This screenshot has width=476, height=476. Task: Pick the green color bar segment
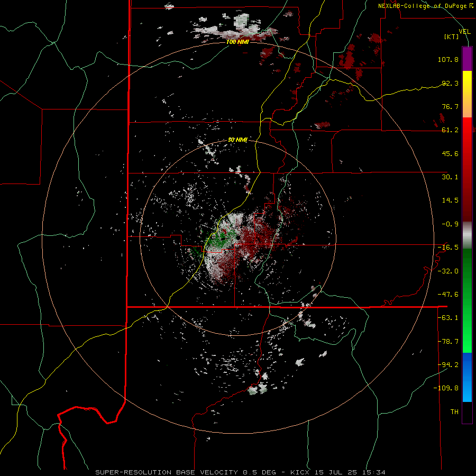pos(467,300)
